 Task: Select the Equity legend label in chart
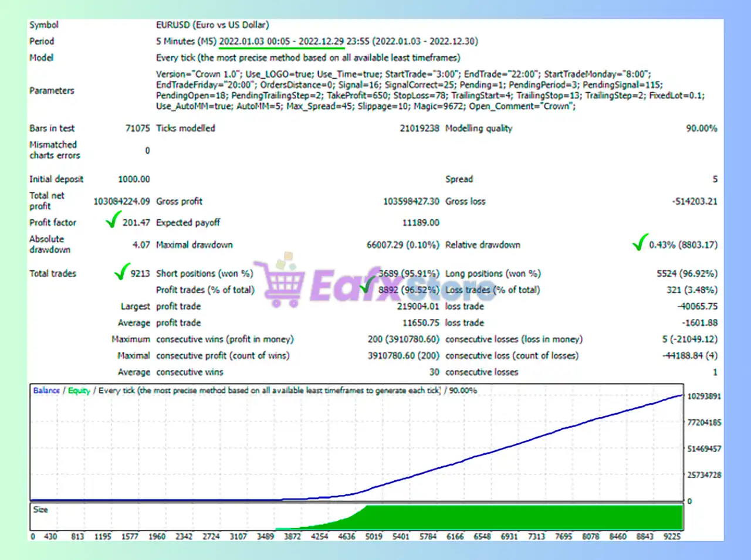[x=79, y=391]
